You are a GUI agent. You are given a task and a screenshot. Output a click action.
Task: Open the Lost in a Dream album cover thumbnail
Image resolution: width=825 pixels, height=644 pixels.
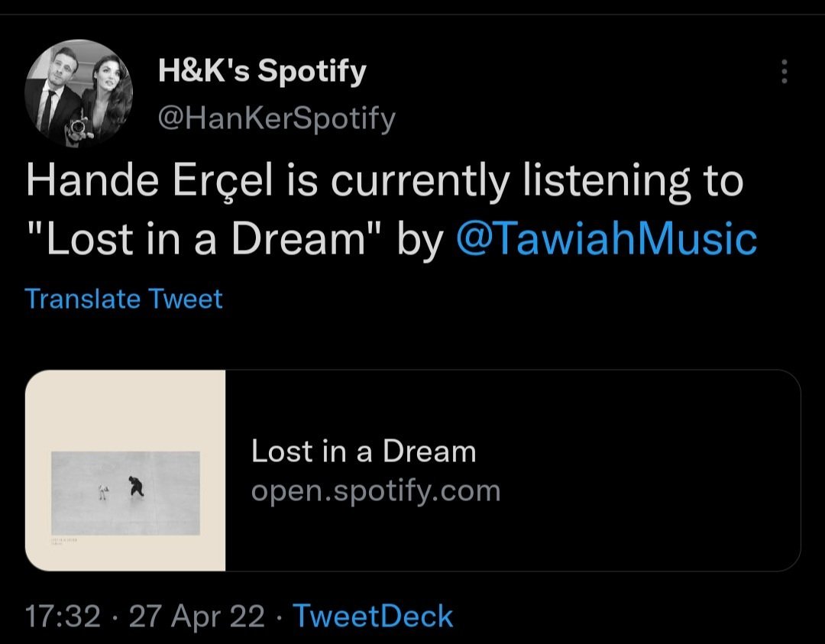point(125,470)
